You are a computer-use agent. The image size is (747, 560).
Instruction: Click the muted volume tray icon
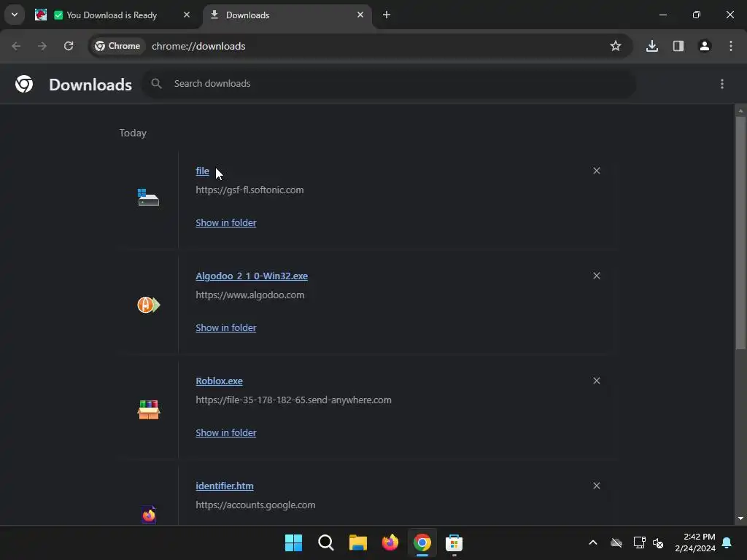coord(658,542)
